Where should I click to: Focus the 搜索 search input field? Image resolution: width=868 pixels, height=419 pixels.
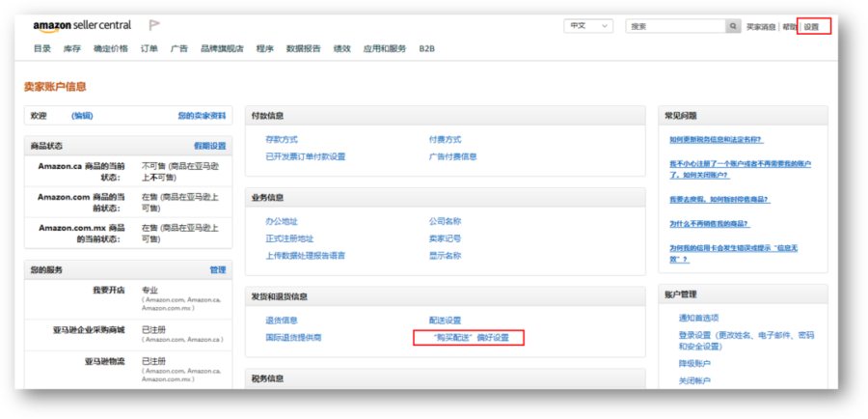click(x=675, y=26)
